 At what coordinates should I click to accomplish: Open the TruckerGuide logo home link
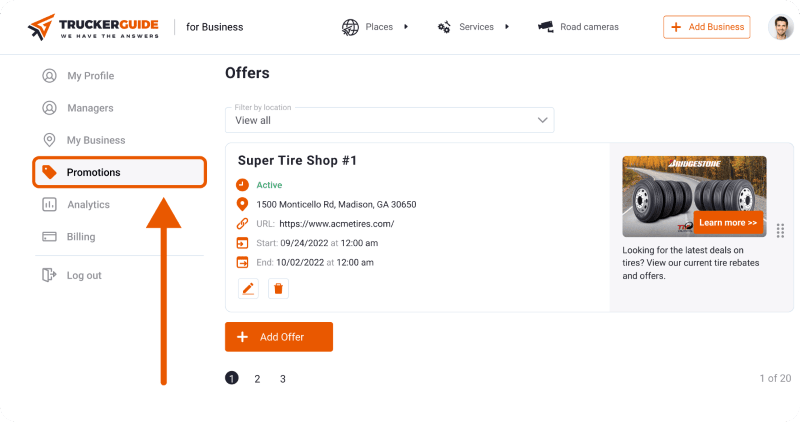click(x=93, y=27)
